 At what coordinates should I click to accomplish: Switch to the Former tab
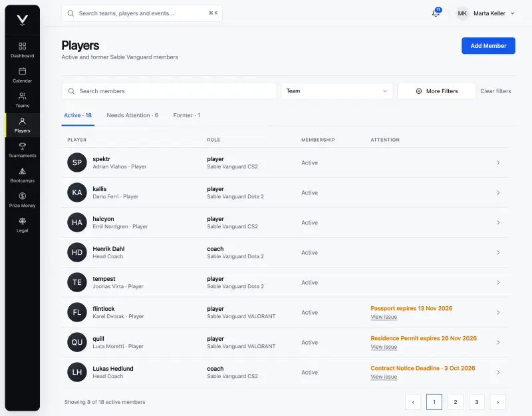tap(187, 115)
